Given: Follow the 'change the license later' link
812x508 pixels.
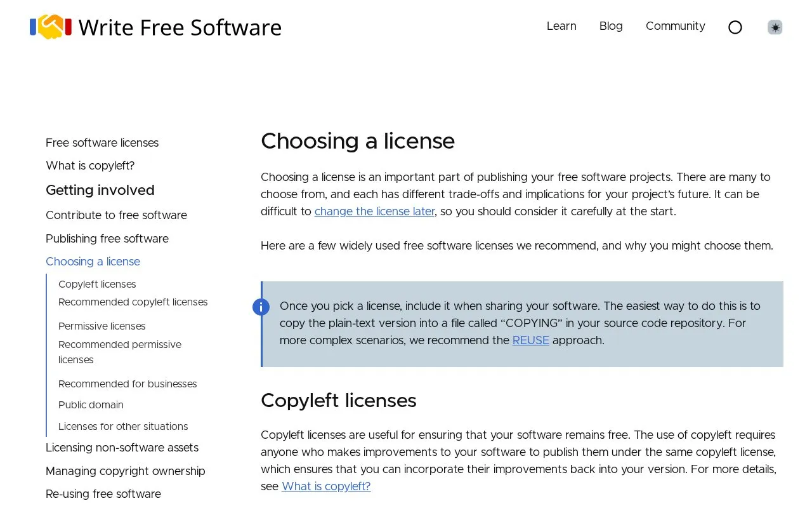Looking at the screenshot, I should tap(374, 211).
